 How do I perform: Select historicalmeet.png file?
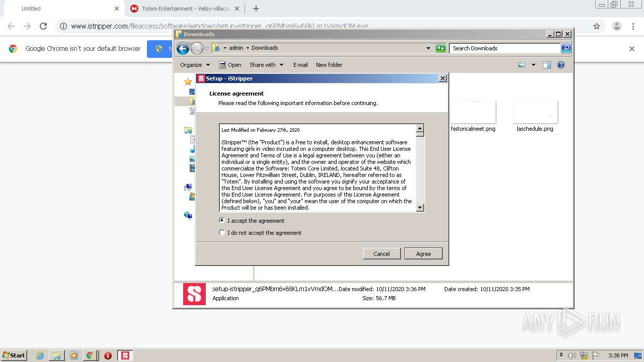[473, 116]
